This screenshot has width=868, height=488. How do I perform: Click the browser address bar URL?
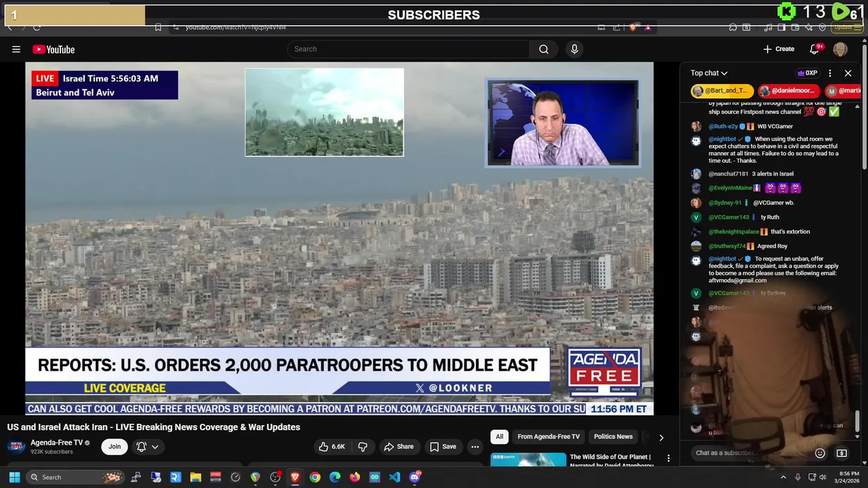tap(236, 27)
